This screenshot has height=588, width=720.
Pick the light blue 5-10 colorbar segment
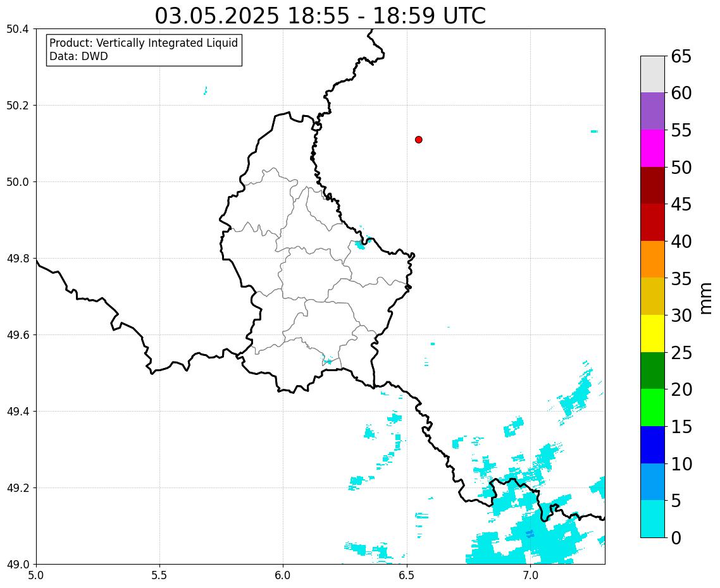[652, 482]
